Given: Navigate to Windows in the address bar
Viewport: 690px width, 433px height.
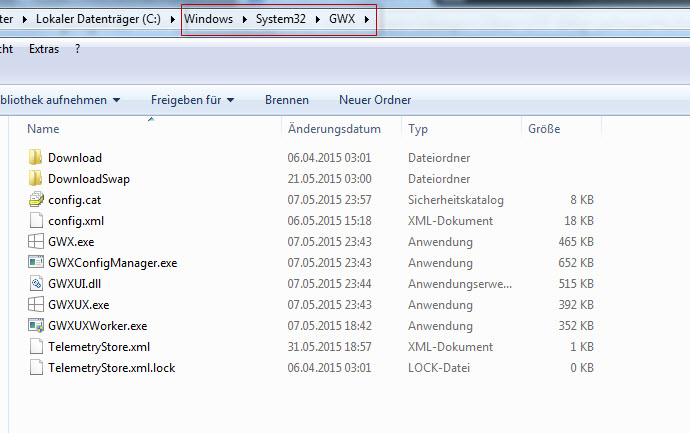Looking at the screenshot, I should tap(209, 19).
